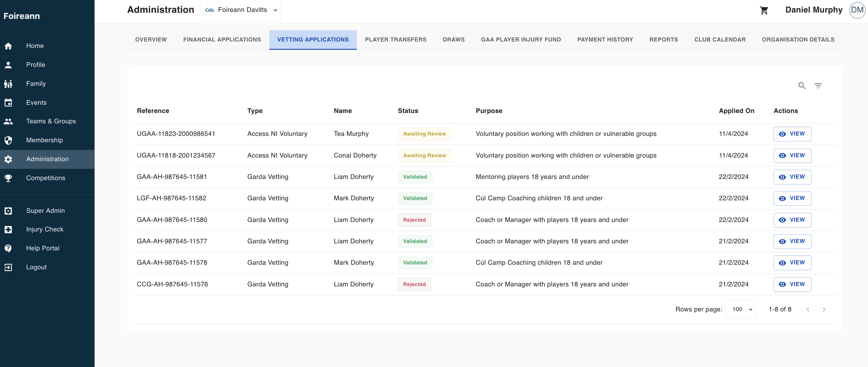Click the Events calendar icon

9,103
